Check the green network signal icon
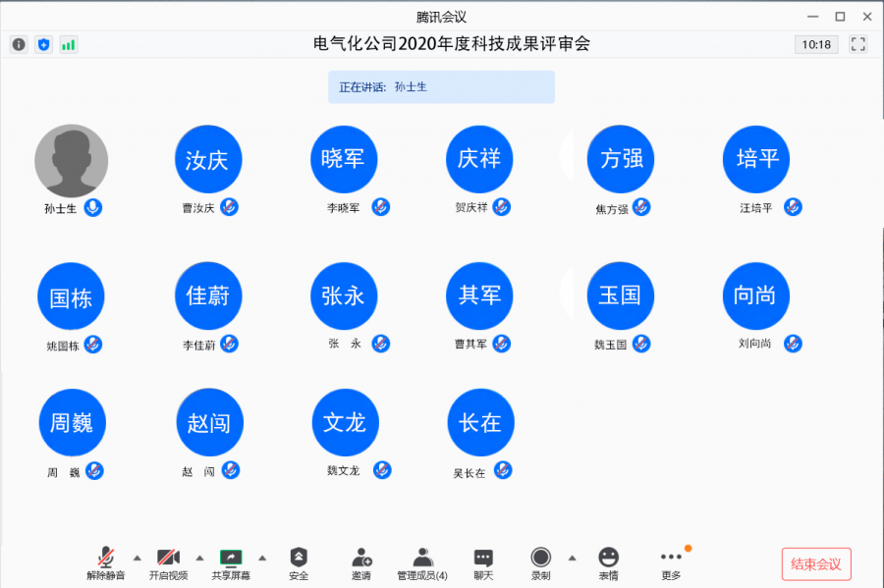This screenshot has width=884, height=588. tap(68, 44)
